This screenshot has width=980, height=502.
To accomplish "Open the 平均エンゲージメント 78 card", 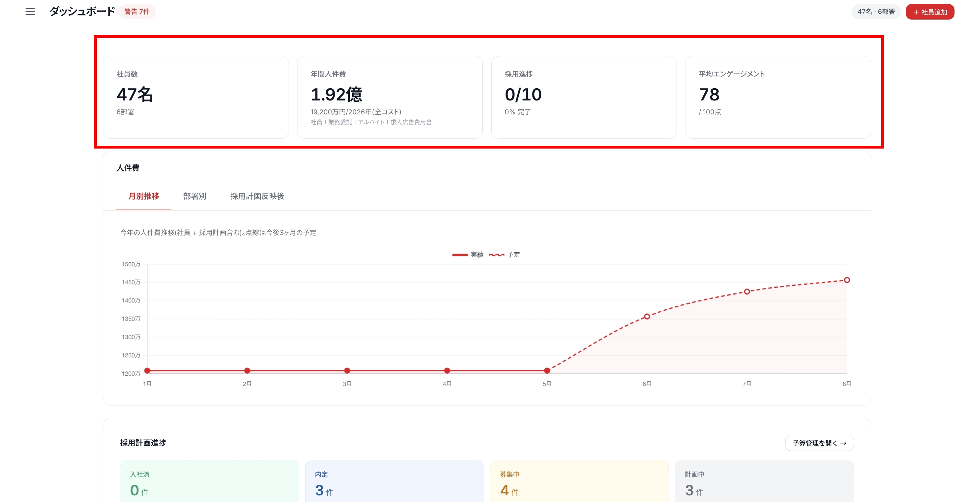I will click(778, 97).
